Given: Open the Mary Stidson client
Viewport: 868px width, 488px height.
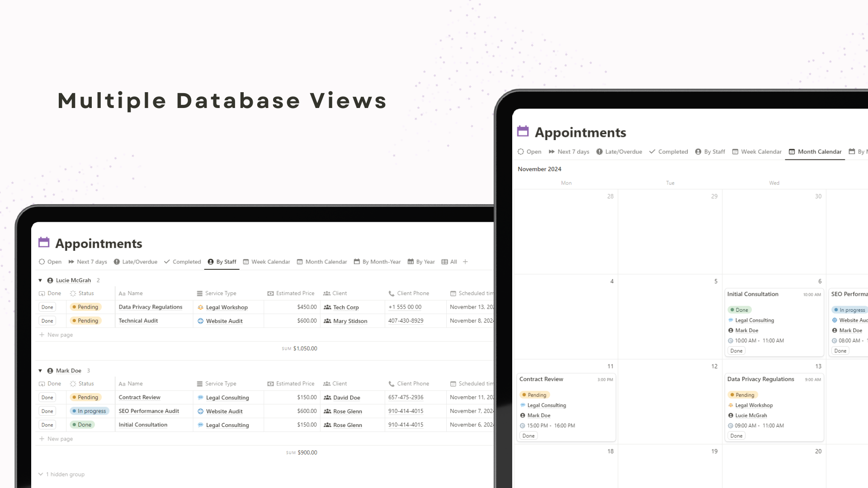Looking at the screenshot, I should pos(345,321).
